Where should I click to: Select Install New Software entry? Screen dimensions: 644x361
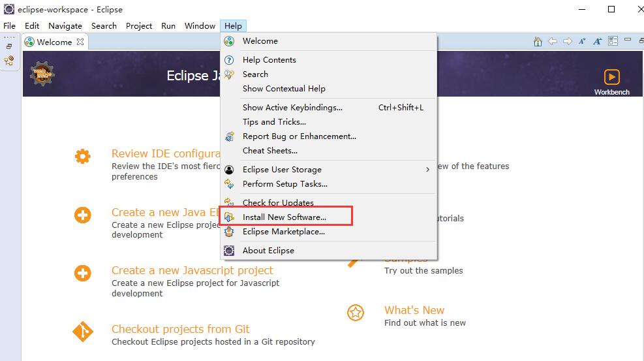[329, 217]
